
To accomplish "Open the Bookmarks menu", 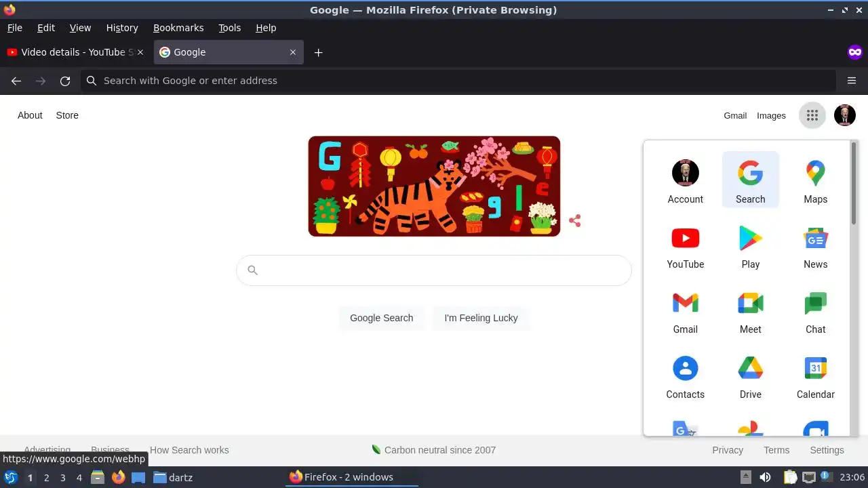I will click(178, 28).
